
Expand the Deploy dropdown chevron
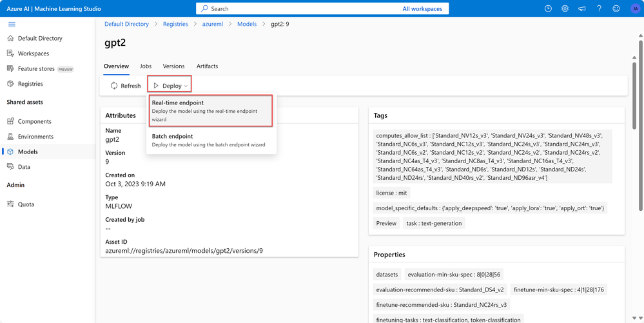pos(186,86)
